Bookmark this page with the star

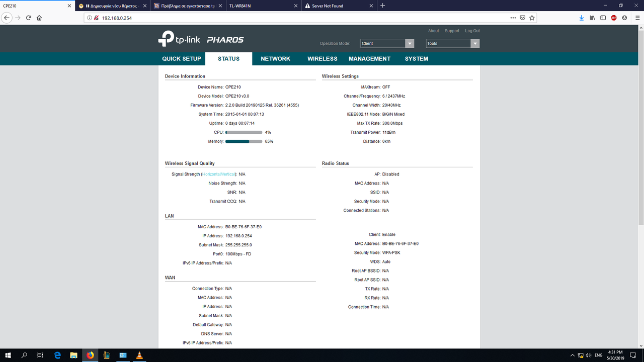click(x=532, y=18)
